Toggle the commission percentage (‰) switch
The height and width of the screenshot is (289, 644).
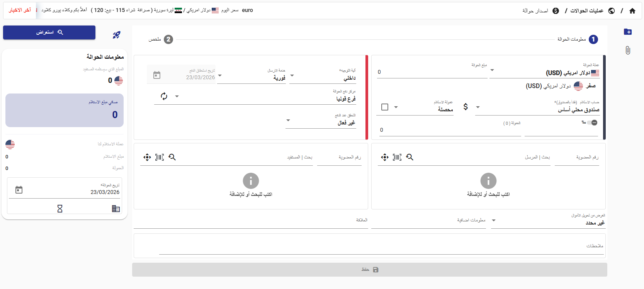coord(591,122)
